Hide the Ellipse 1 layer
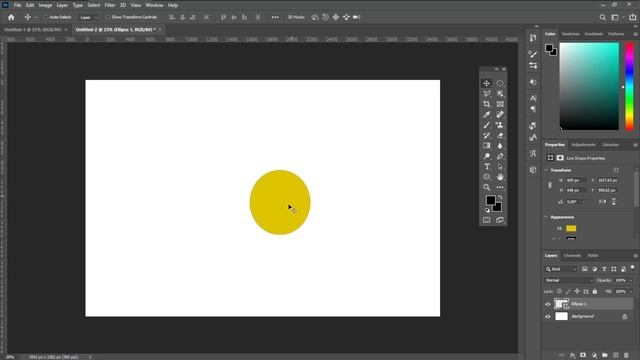 (x=548, y=304)
